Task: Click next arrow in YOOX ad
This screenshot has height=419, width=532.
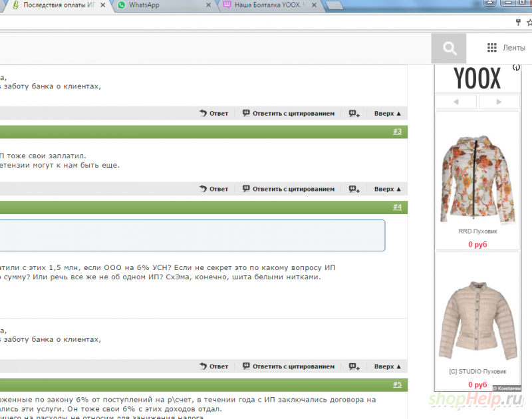Action: tap(499, 102)
